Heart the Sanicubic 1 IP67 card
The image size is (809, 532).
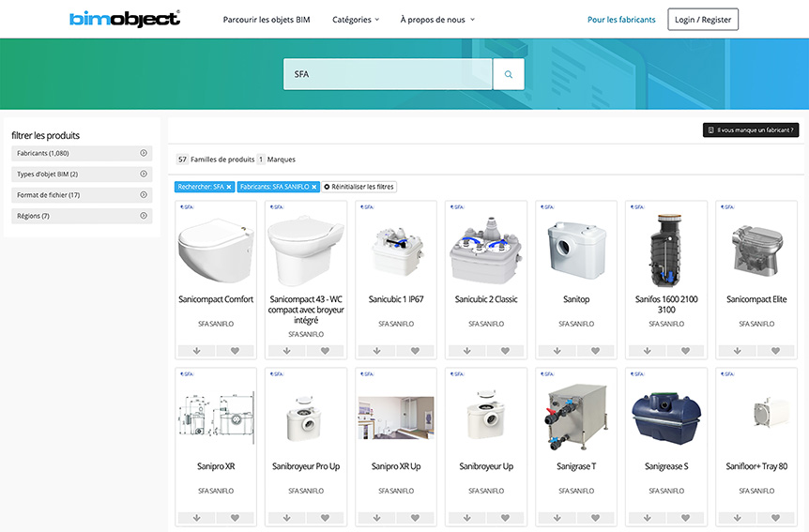tap(415, 351)
